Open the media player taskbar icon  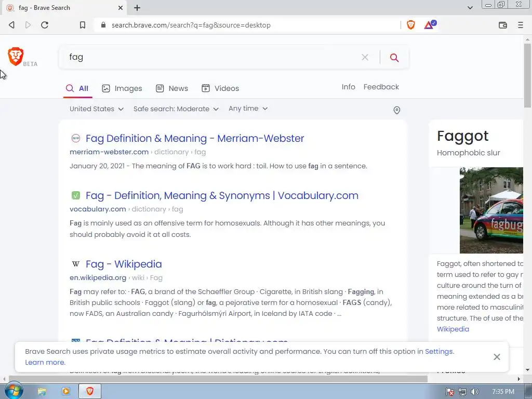(66, 392)
